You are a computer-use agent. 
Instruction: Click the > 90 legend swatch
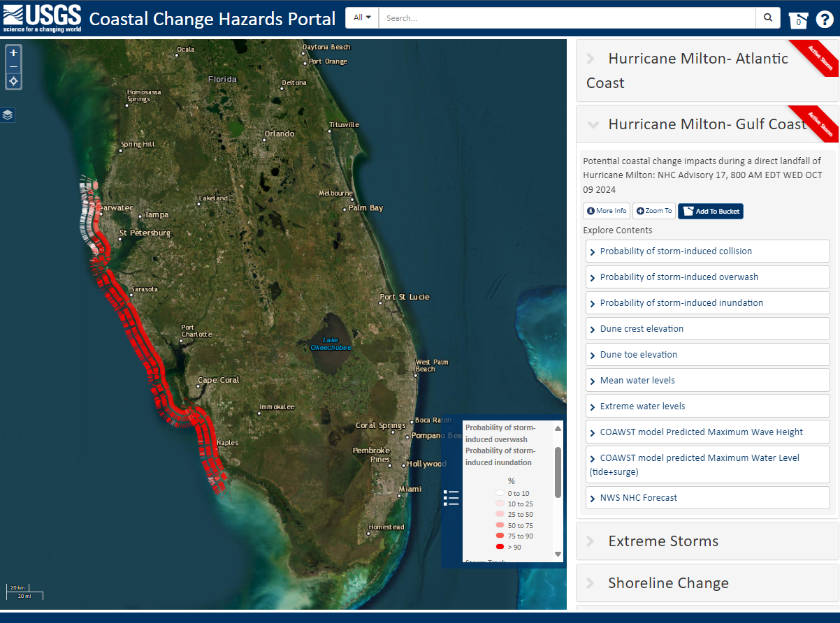pyautogui.click(x=500, y=547)
